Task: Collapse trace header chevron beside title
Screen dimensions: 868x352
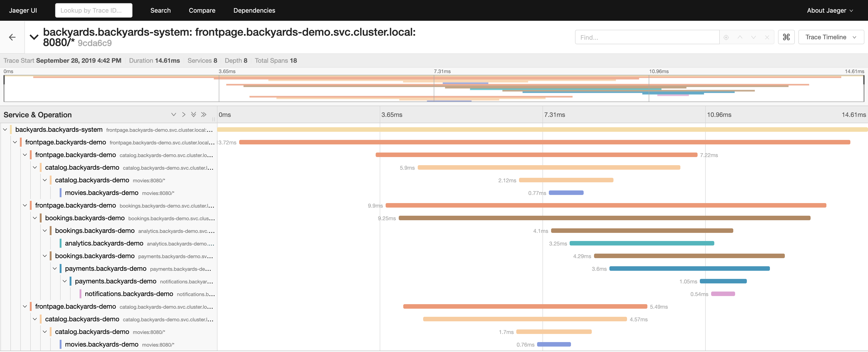Action: point(34,37)
